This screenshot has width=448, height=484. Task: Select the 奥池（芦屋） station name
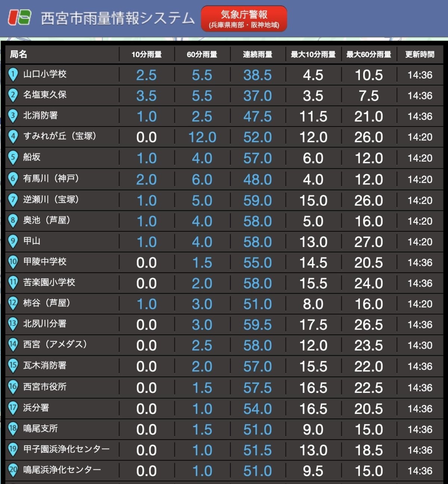point(47,220)
